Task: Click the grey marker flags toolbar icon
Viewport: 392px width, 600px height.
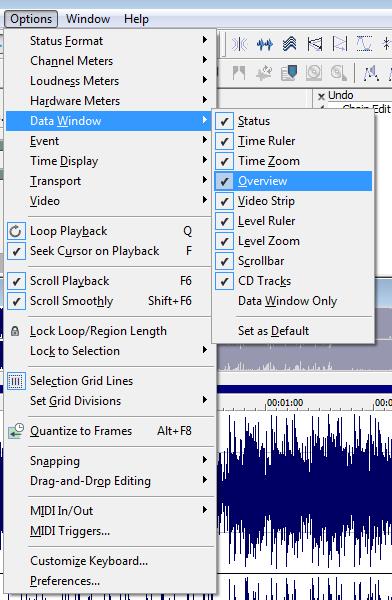Action: click(x=239, y=72)
